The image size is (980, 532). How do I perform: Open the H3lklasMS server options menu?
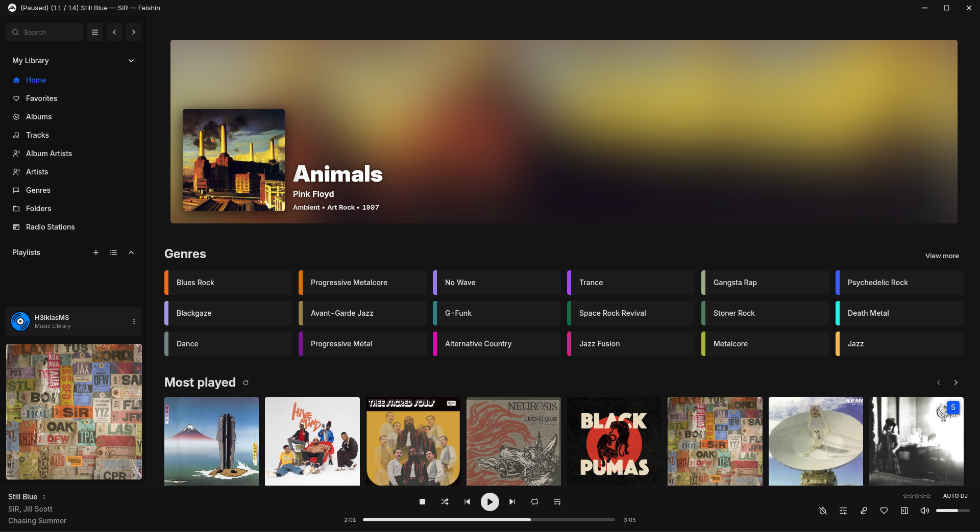[x=134, y=321]
